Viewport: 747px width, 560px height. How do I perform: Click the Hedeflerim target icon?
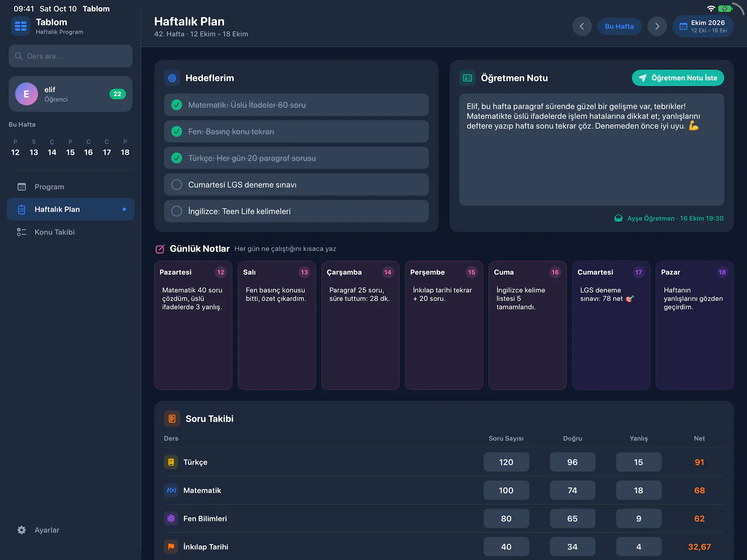click(172, 78)
